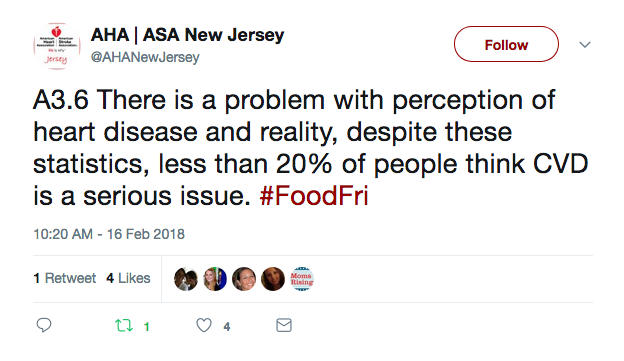The height and width of the screenshot is (361, 624).
Task: View the 4 Likes list
Action: 128,278
